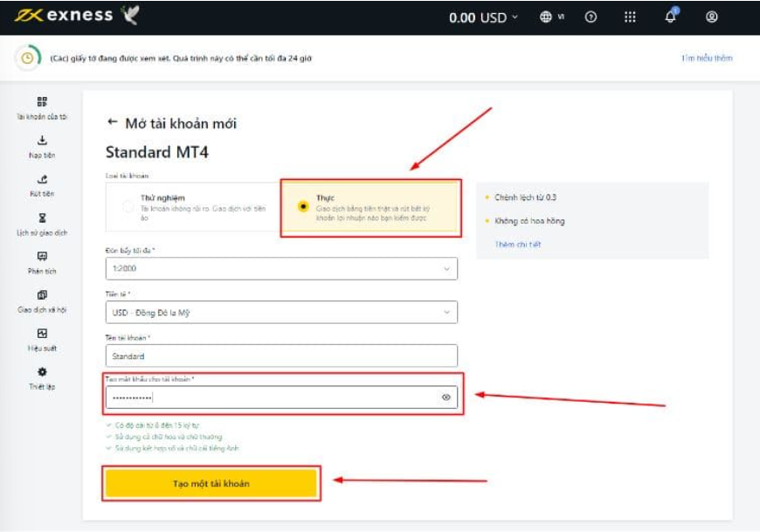760x532 pixels.
Task: Go to Nạp tiền in sidebar
Action: [x=42, y=146]
